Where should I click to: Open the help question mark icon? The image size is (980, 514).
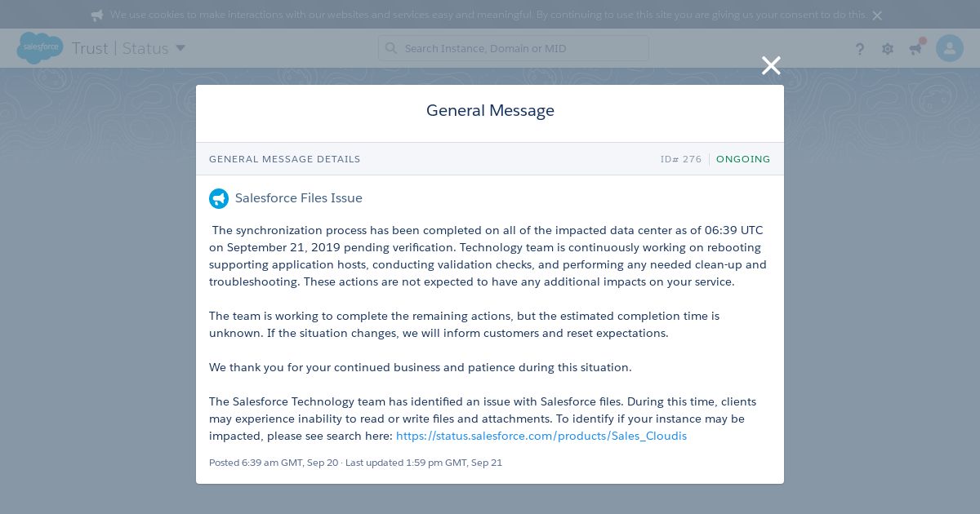(x=860, y=49)
